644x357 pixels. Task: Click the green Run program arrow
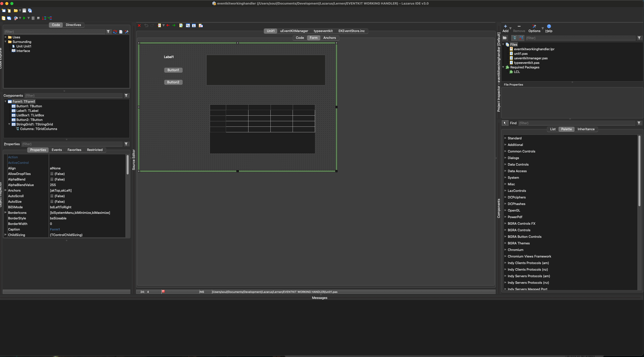tap(24, 18)
